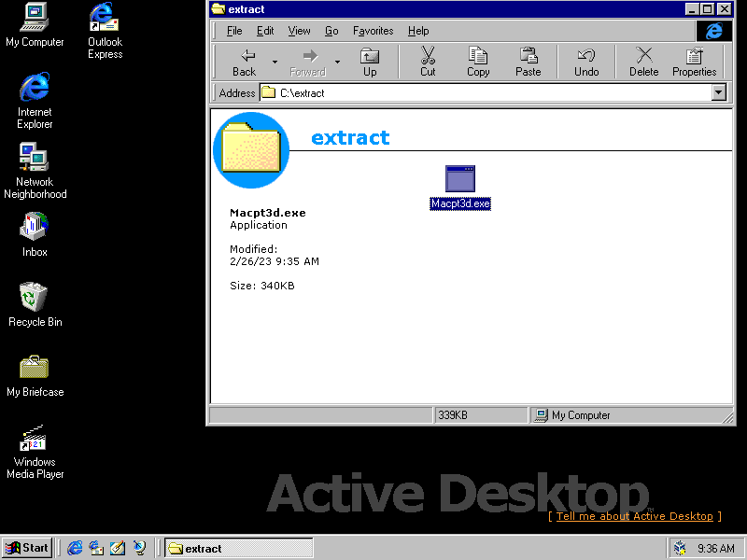Screen dimensions: 747x560
Task: Click the Forward toolbar button
Action: click(x=308, y=63)
